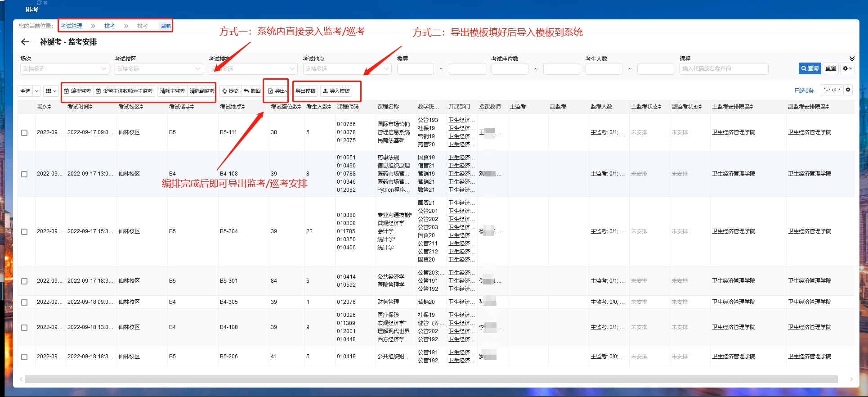Click the 导入模板 upload button
This screenshot has height=397, width=868.
pos(336,91)
